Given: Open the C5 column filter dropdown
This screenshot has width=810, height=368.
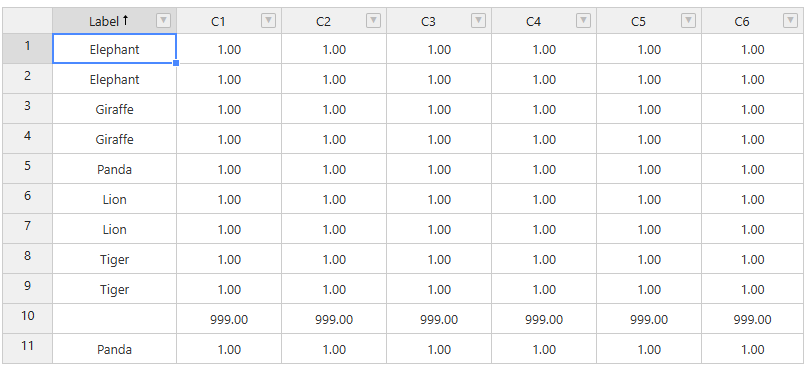Looking at the screenshot, I should (x=688, y=21).
